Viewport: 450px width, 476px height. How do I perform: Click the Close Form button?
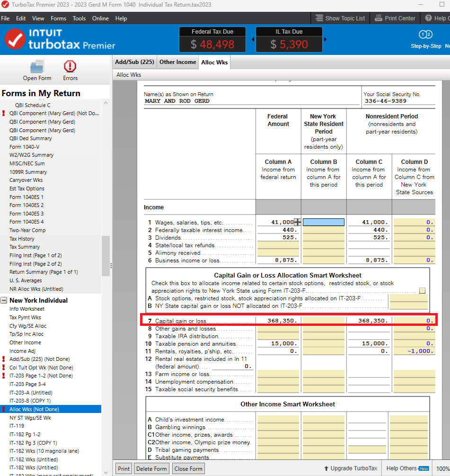tap(188, 469)
